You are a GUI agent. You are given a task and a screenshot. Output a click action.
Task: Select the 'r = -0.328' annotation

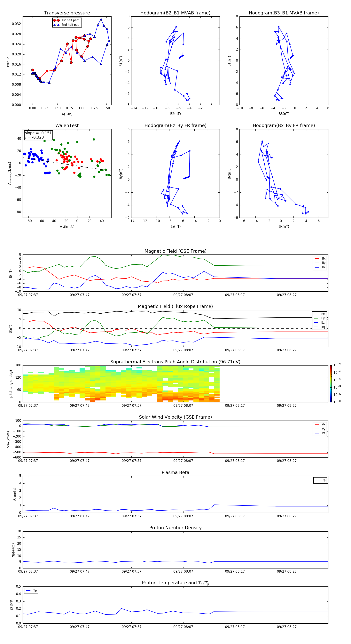click(34, 137)
